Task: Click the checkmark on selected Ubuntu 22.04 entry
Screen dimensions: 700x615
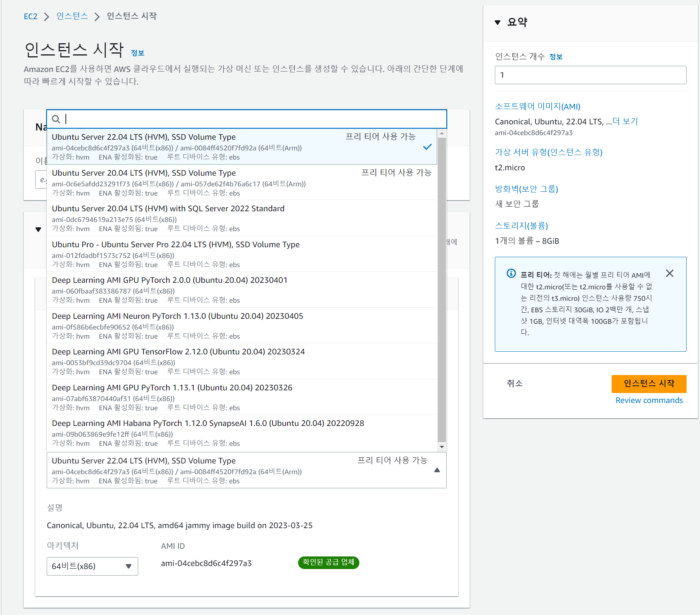Action: (427, 147)
